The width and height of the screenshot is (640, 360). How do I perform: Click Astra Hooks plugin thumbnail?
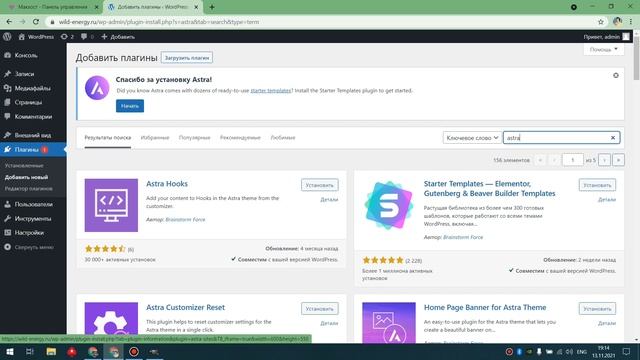click(111, 205)
